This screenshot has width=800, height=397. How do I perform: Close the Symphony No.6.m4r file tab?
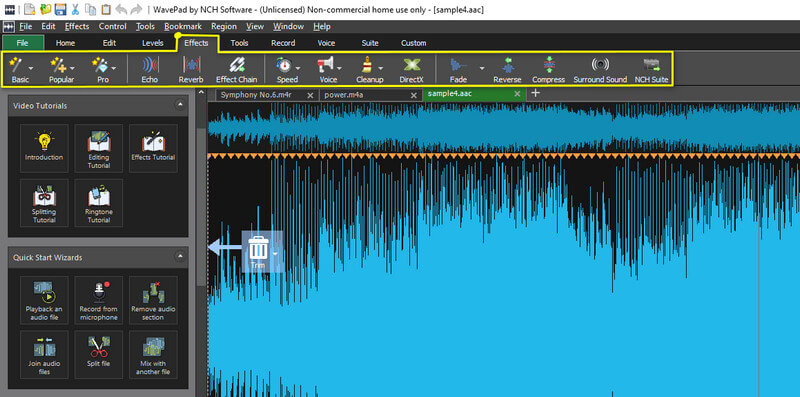pos(310,95)
